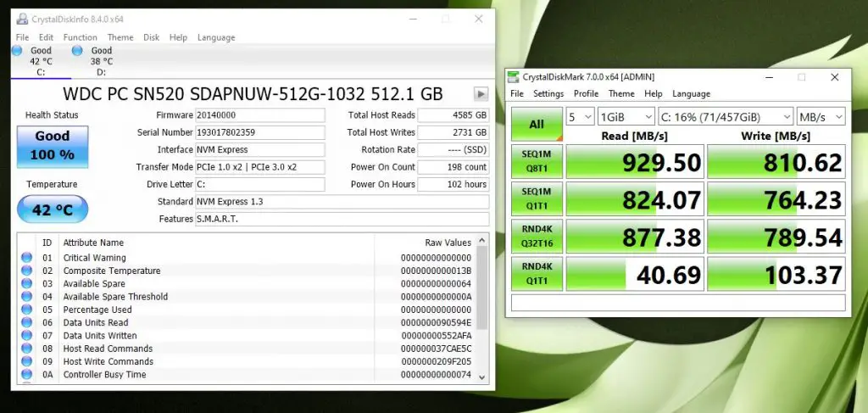The width and height of the screenshot is (868, 413).
Task: Open Function menu in CrystalDiskInfo
Action: [81, 37]
